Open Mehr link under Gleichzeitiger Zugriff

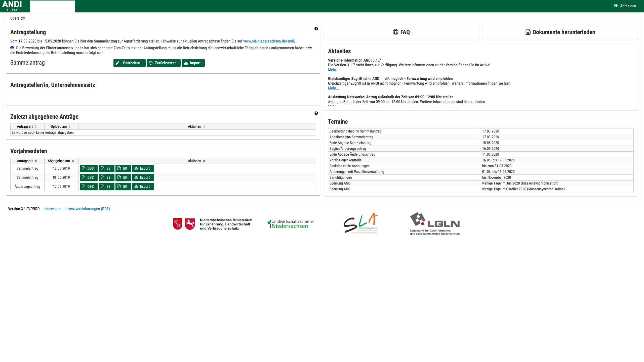point(333,88)
